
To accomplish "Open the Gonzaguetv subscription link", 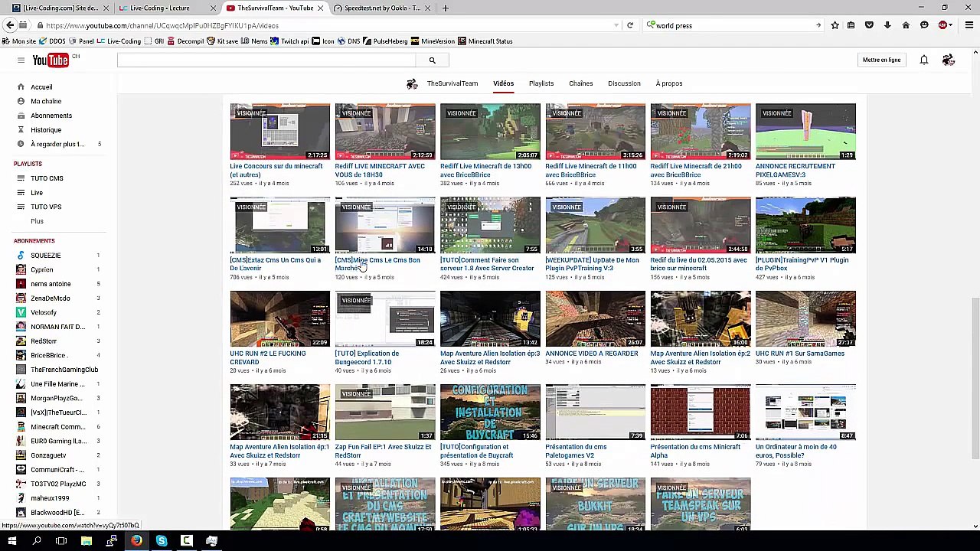I will tap(48, 455).
